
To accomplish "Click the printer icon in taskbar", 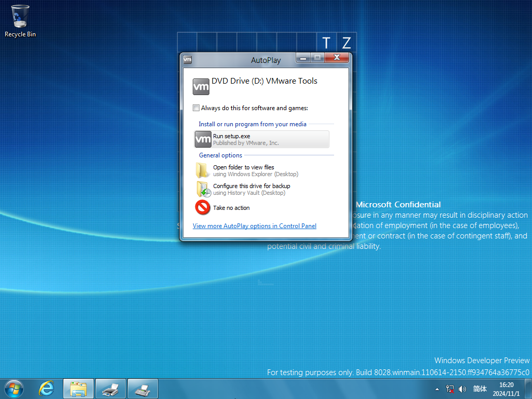I will click(x=111, y=389).
